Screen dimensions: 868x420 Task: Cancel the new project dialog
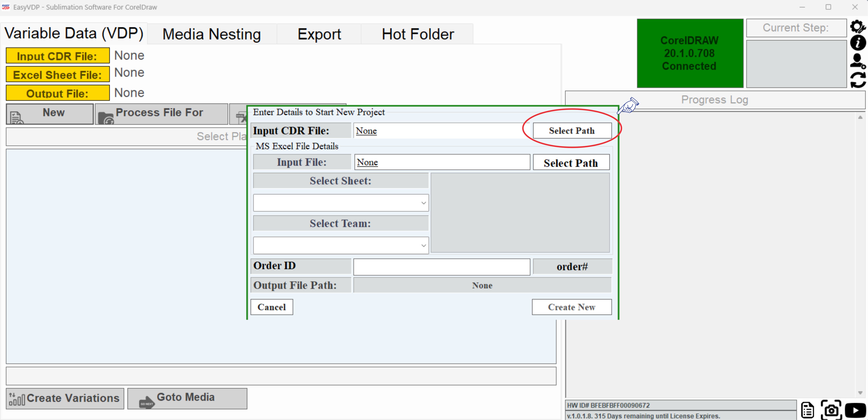point(272,307)
